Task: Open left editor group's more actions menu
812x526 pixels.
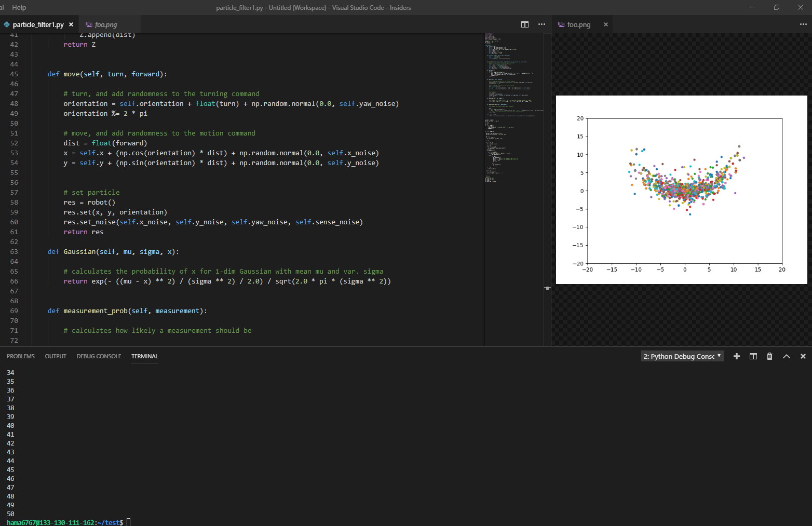Action: pos(542,24)
